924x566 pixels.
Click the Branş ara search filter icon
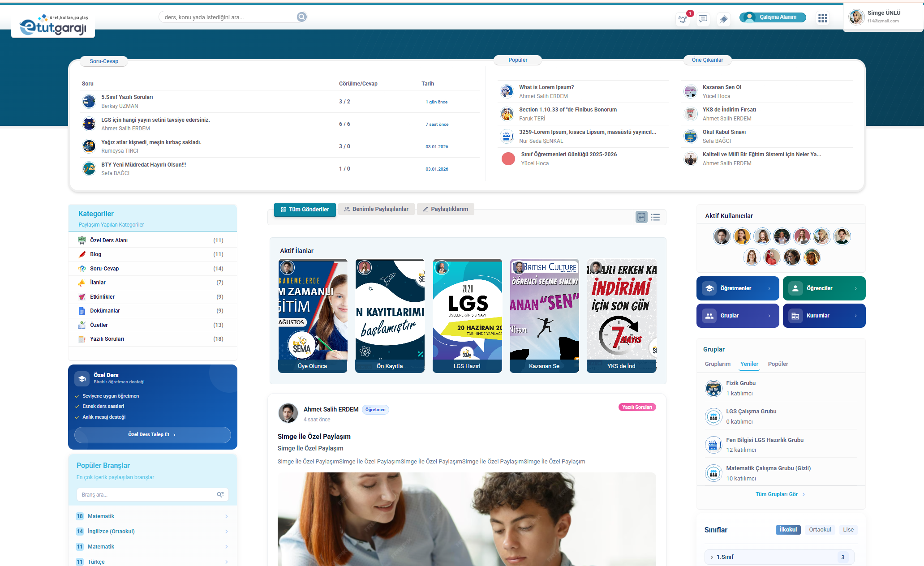(x=220, y=494)
